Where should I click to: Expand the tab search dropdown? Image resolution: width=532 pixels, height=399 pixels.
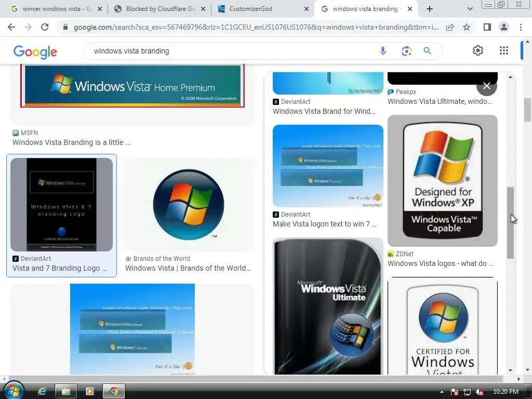[470, 9]
